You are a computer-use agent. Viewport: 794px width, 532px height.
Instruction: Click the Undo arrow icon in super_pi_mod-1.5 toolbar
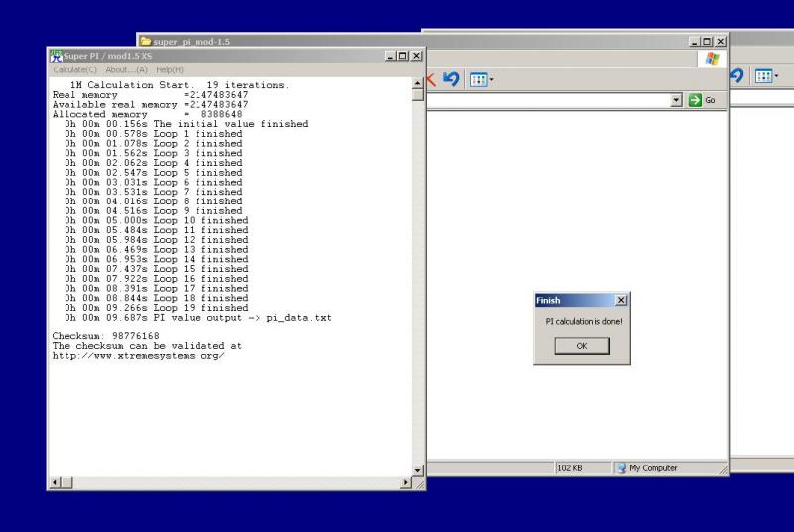pyautogui.click(x=451, y=79)
